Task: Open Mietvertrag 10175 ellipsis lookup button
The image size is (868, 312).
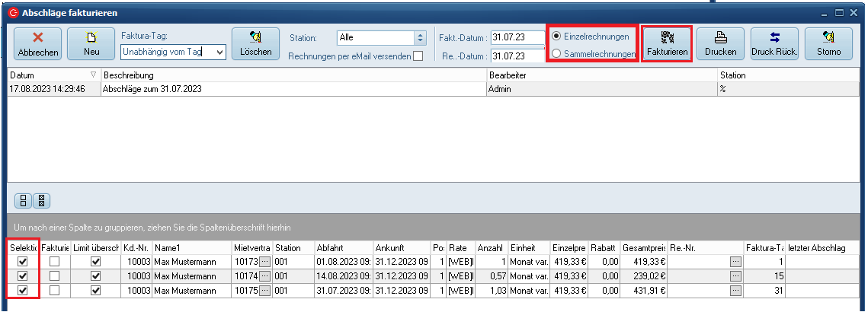Action: coord(264,290)
